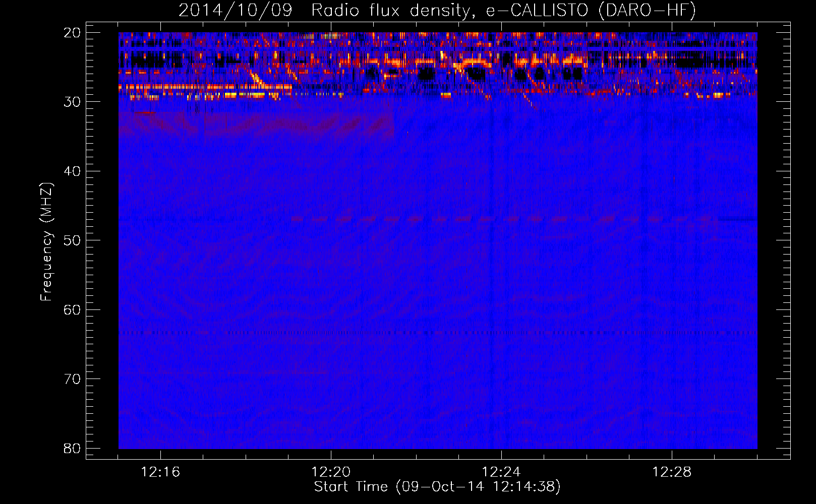The width and height of the screenshot is (816, 504).
Task: Click the 50 frequency tick label
Action: [72, 240]
